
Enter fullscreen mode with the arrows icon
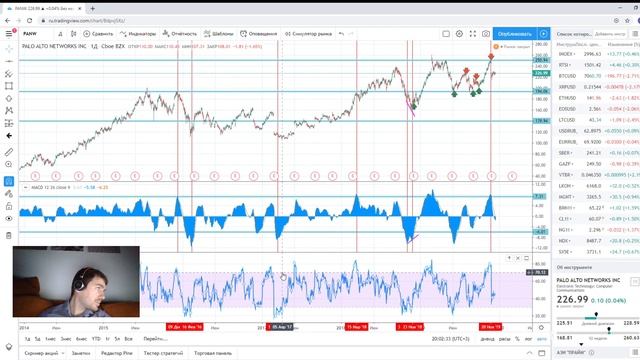pos(473,33)
